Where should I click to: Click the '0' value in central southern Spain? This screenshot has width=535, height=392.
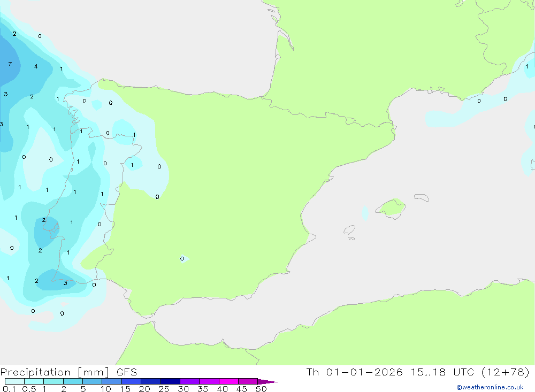(182, 259)
